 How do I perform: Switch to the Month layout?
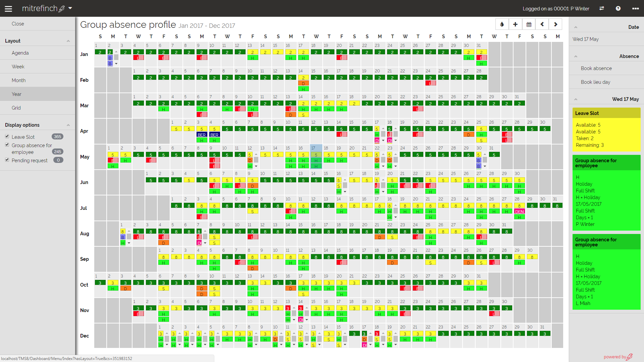19,80
